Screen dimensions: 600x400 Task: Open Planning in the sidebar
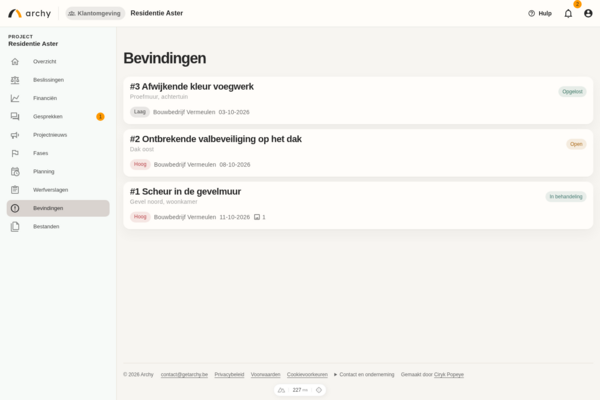pyautogui.click(x=58, y=171)
